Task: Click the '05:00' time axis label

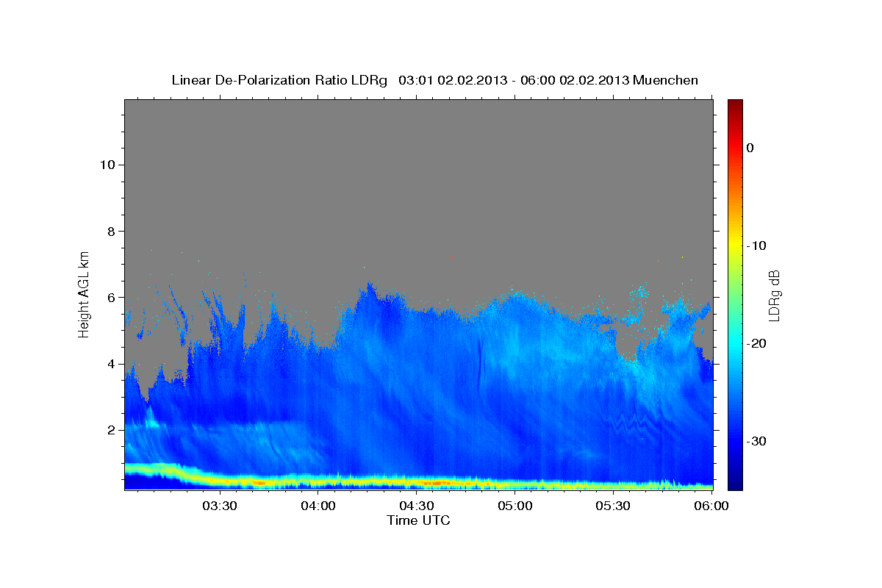Action: pos(514,506)
